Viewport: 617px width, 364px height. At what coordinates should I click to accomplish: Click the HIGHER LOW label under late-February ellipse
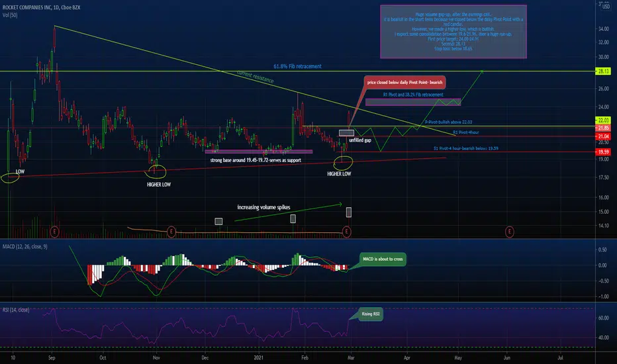coord(339,174)
